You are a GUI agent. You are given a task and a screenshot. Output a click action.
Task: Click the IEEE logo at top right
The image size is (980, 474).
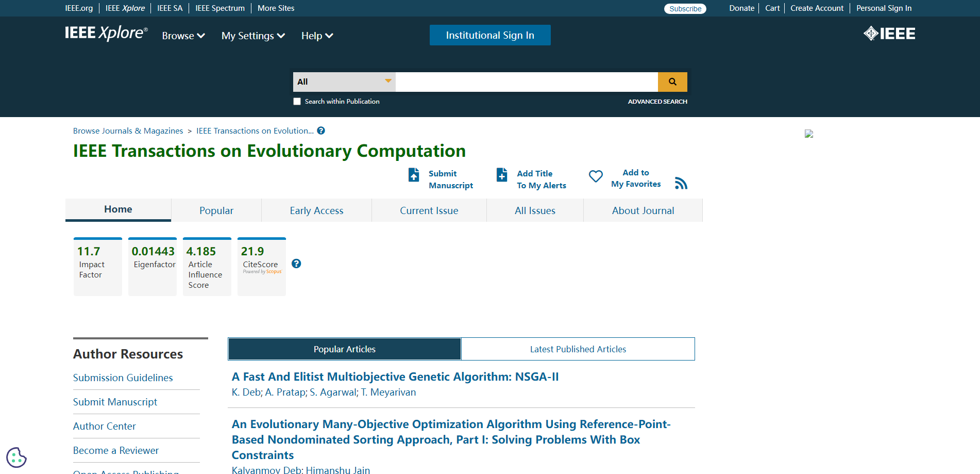(889, 34)
